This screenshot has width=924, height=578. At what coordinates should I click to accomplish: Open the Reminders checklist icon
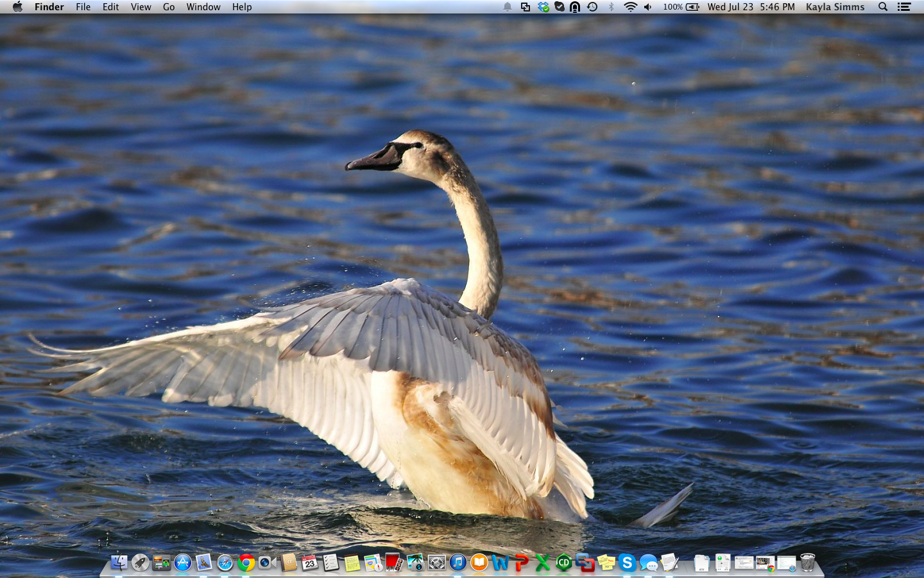[x=330, y=563]
